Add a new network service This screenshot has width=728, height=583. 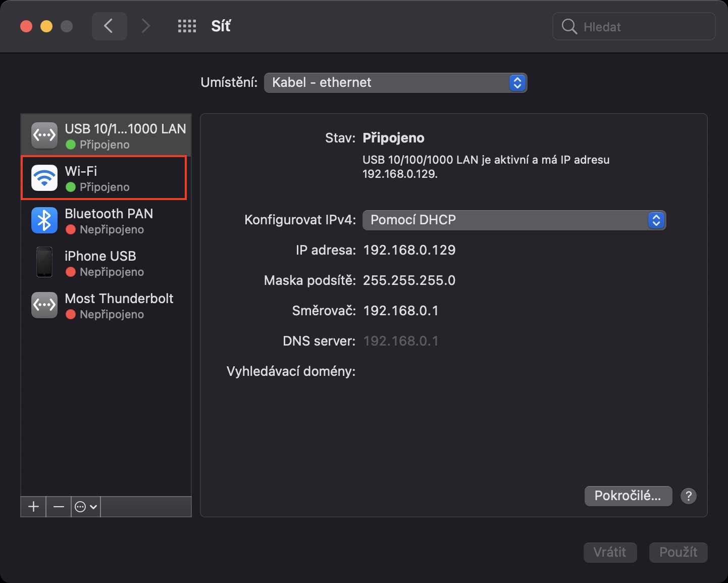click(x=33, y=507)
